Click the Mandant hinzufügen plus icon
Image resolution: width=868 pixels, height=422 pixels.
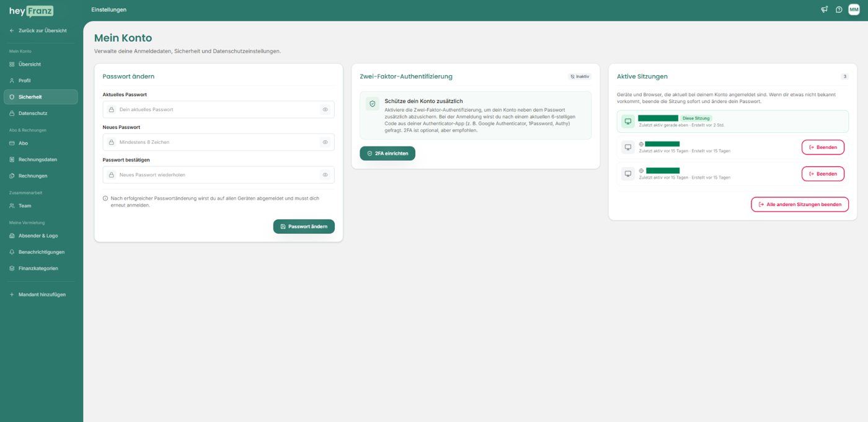pyautogui.click(x=12, y=295)
